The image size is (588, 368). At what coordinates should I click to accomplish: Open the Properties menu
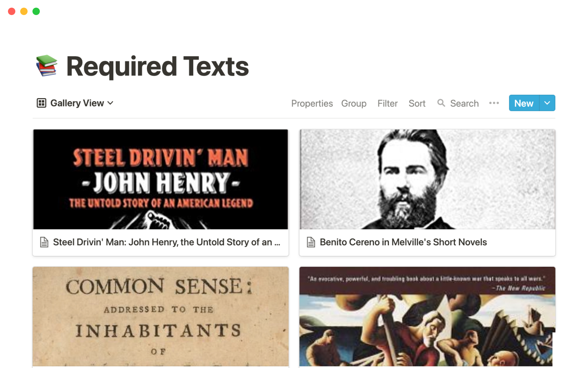312,103
